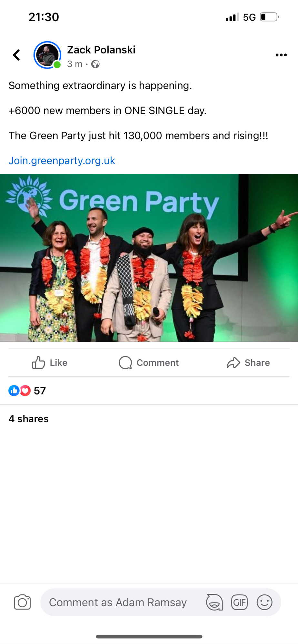Open the 4 shares list

tap(29, 419)
